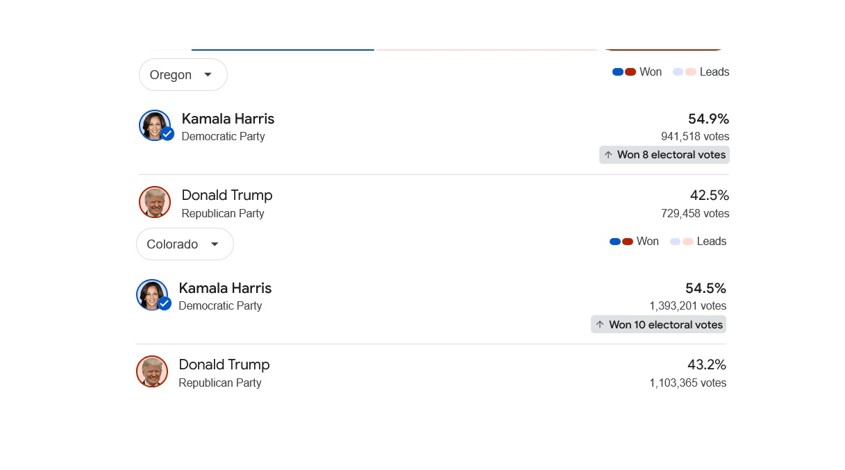Click Kamala Harris portrait in Oregon results
Image resolution: width=845 pixels, height=470 pixels.
(155, 125)
